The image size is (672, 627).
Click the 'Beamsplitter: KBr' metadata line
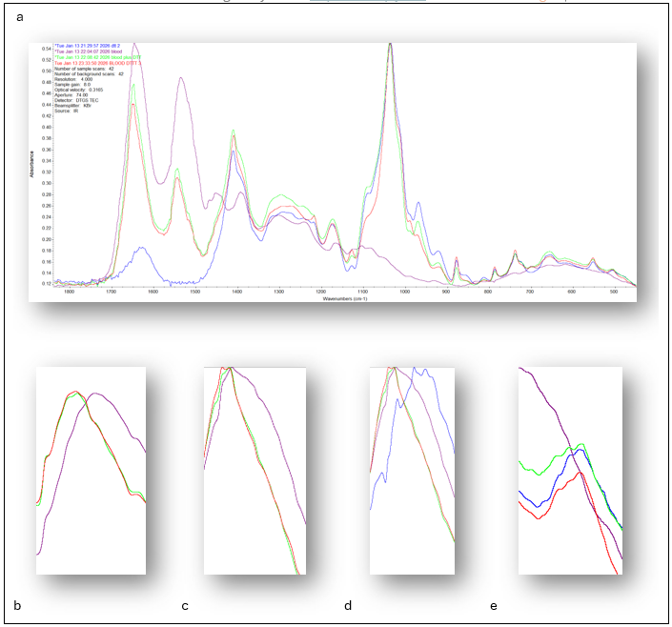(73, 107)
